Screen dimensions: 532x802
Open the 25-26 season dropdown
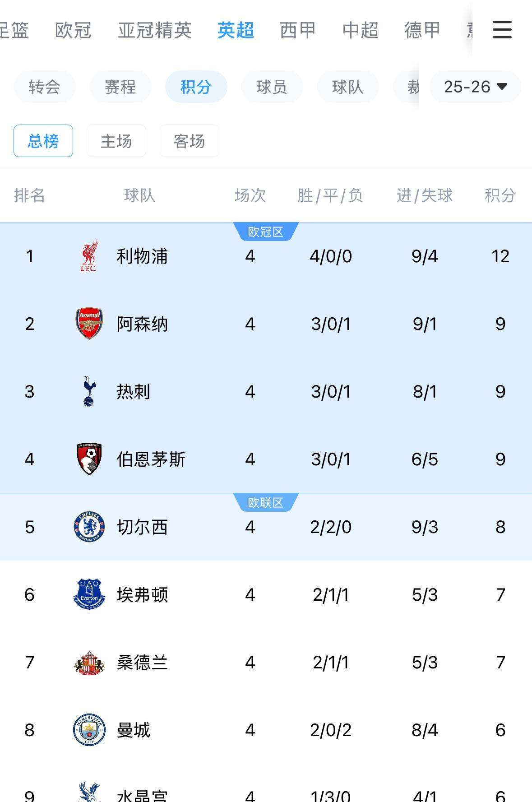coord(475,87)
